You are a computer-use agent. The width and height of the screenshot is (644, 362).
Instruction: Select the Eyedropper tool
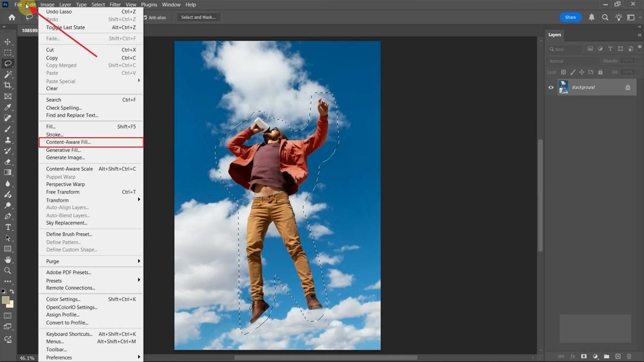[x=7, y=107]
